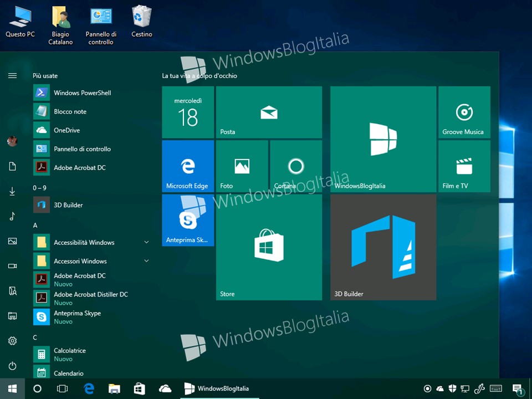
Task: Open OneDrive cloud tray icon
Action: pyautogui.click(x=439, y=388)
